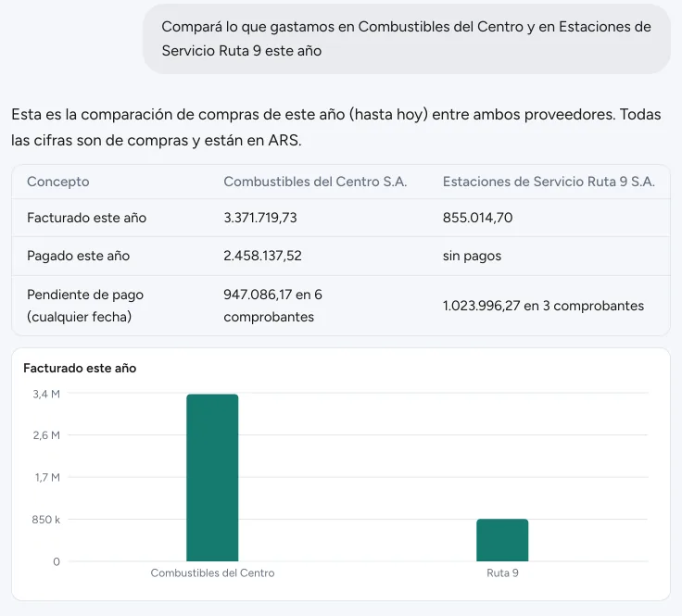Screen dimensions: 682x616
Task: Click the chart title 'Facturado este año'
Action: click(80, 368)
